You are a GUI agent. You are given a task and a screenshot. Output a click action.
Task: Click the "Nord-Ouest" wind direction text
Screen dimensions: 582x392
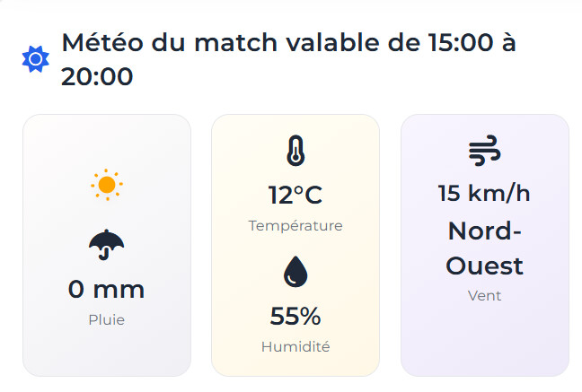point(485,248)
